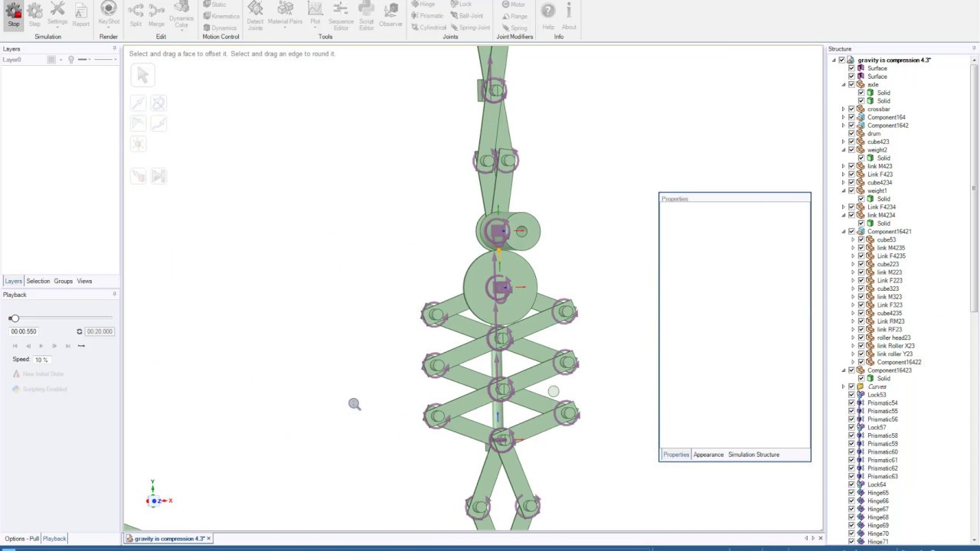Switch to the Selection tab

tap(38, 281)
